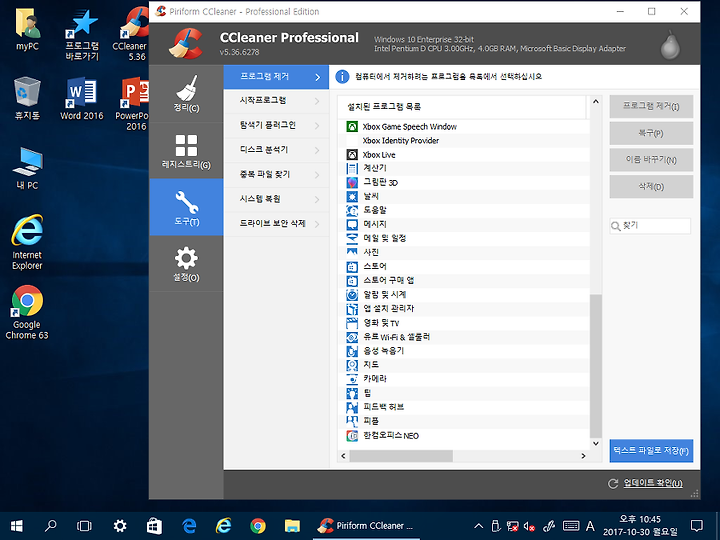The height and width of the screenshot is (540, 720).
Task: Select the 알람 및 시계 app icon
Action: click(x=352, y=294)
